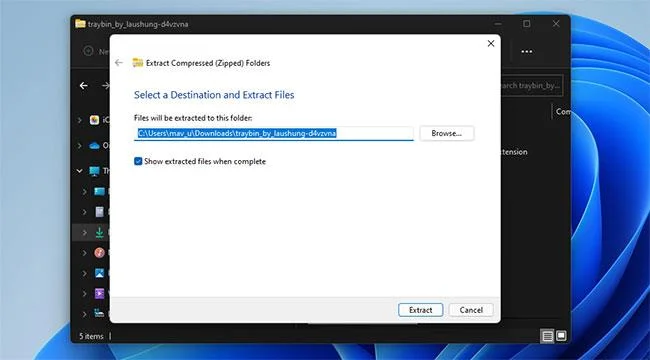
Task: Click the destination folder path field
Action: pyautogui.click(x=274, y=133)
